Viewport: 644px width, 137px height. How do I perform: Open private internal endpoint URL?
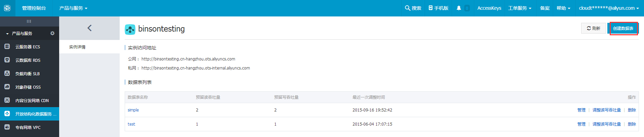coord(196,68)
